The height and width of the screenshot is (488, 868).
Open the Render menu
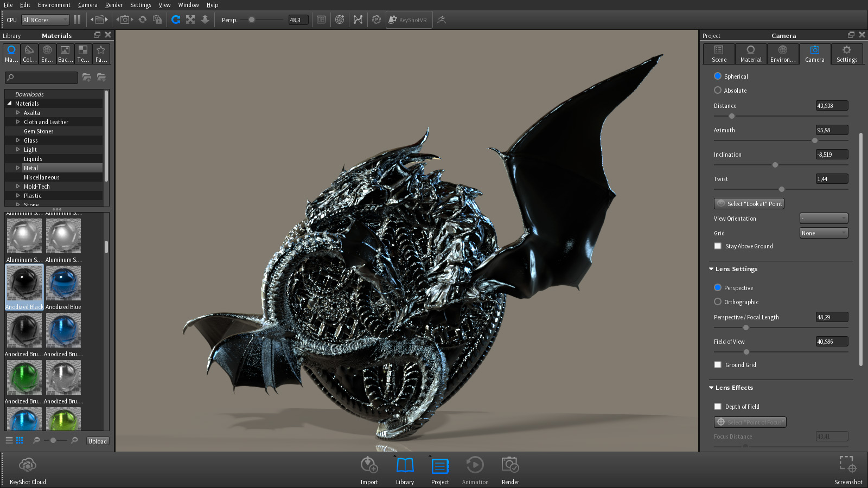[x=113, y=5]
